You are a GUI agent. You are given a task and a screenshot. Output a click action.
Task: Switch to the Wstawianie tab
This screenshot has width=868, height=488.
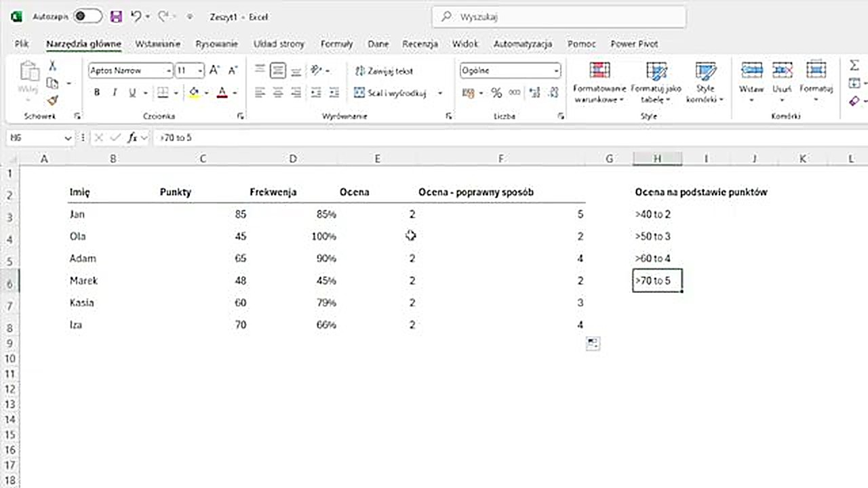[x=157, y=44]
